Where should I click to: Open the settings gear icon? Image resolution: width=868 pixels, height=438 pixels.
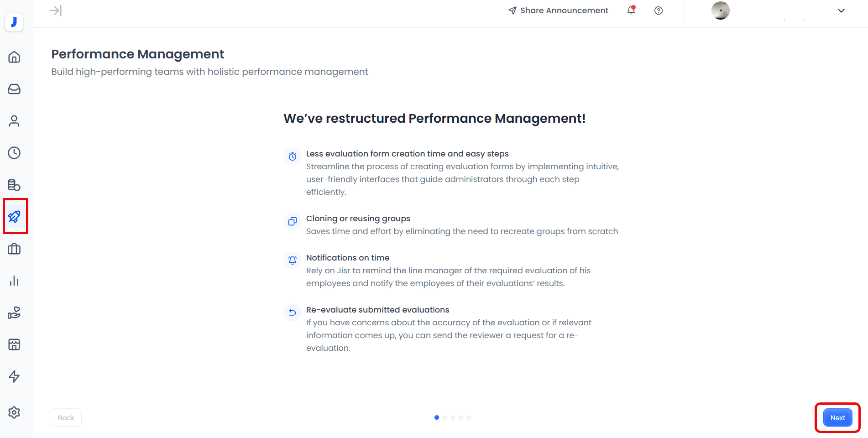click(x=14, y=412)
